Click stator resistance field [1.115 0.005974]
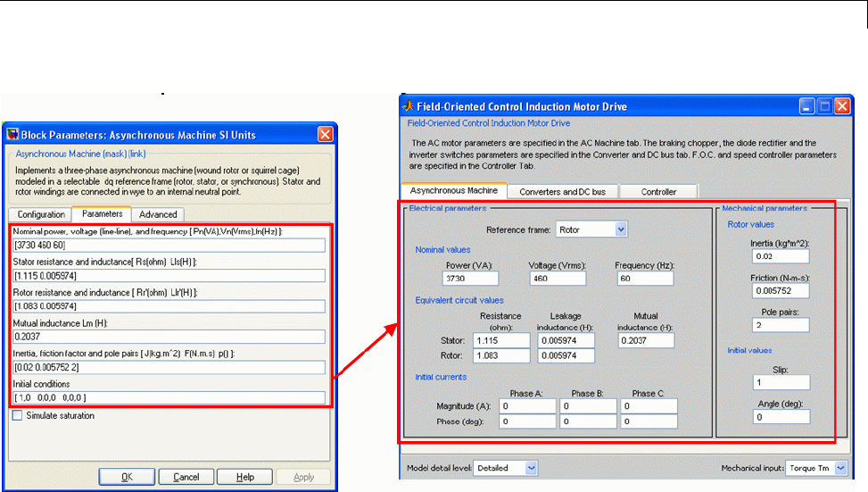Viewport: 868px width, 492px height. coord(169,276)
